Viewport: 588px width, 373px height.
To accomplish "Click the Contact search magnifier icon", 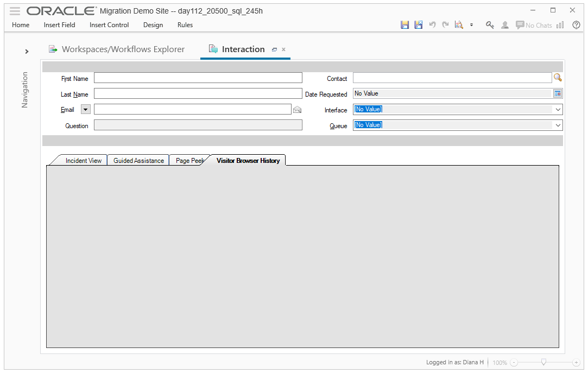I will pyautogui.click(x=558, y=78).
